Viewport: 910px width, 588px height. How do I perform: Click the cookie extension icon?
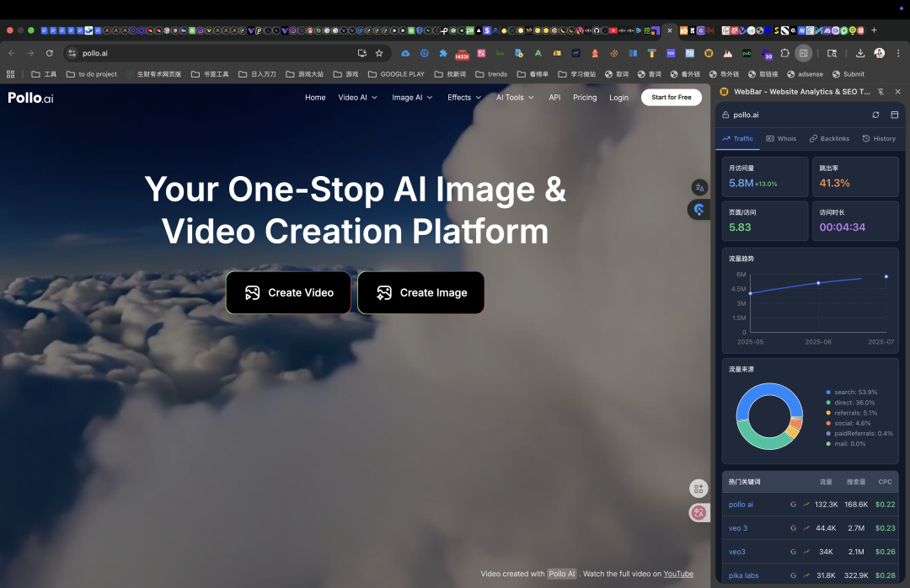pyautogui.click(x=613, y=53)
